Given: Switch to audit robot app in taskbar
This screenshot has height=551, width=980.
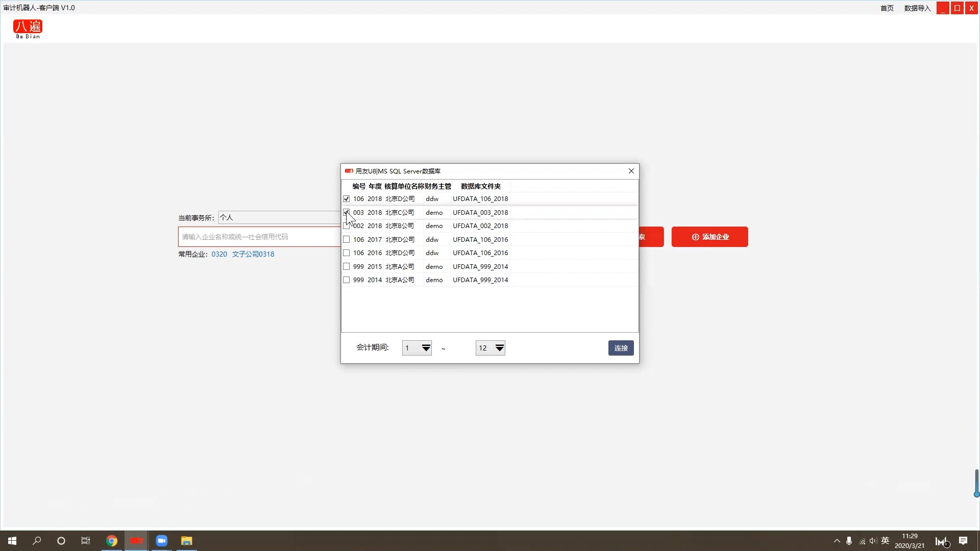Looking at the screenshot, I should pos(136,541).
